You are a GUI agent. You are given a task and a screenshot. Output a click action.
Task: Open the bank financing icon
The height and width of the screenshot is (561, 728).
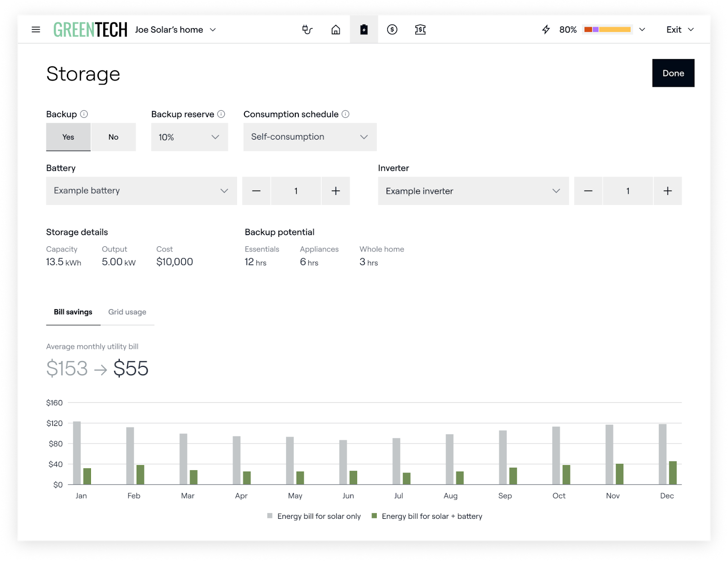coord(420,30)
